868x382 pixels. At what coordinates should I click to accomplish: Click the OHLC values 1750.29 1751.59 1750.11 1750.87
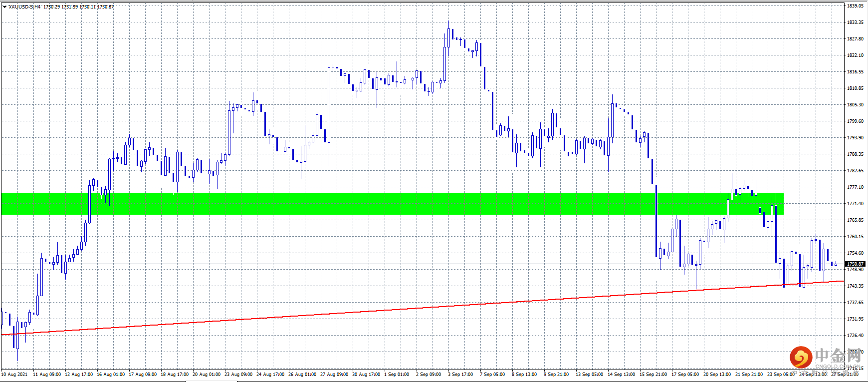pyautogui.click(x=78, y=7)
